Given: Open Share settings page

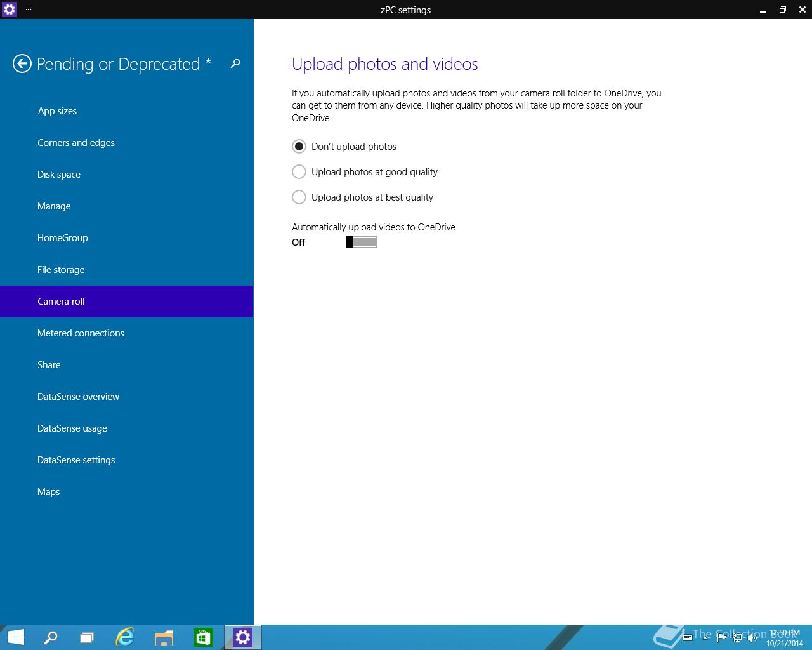Looking at the screenshot, I should click(127, 365).
